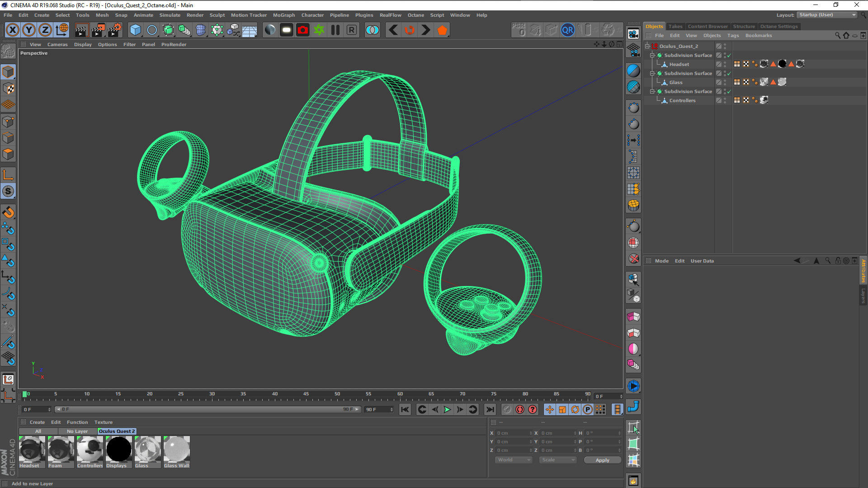Image resolution: width=868 pixels, height=488 pixels.
Task: Collapse the Oculus_Quest_2 null tree node
Action: [x=647, y=46]
